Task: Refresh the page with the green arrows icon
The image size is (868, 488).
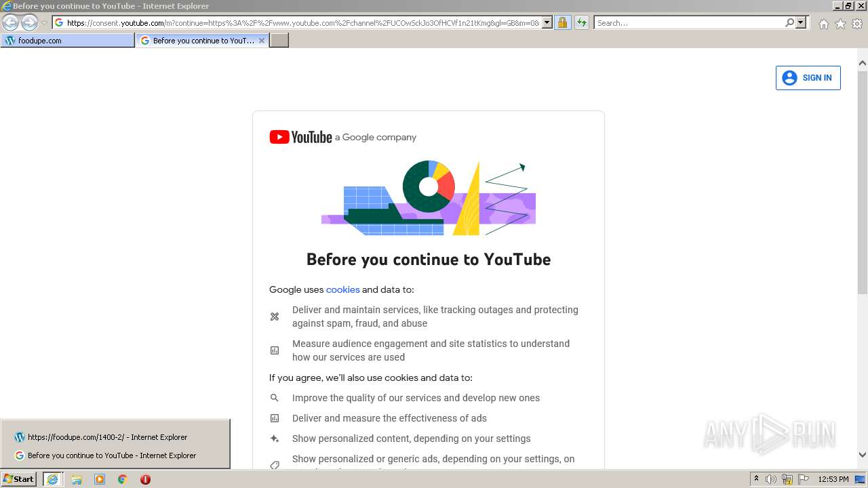Action: [581, 22]
